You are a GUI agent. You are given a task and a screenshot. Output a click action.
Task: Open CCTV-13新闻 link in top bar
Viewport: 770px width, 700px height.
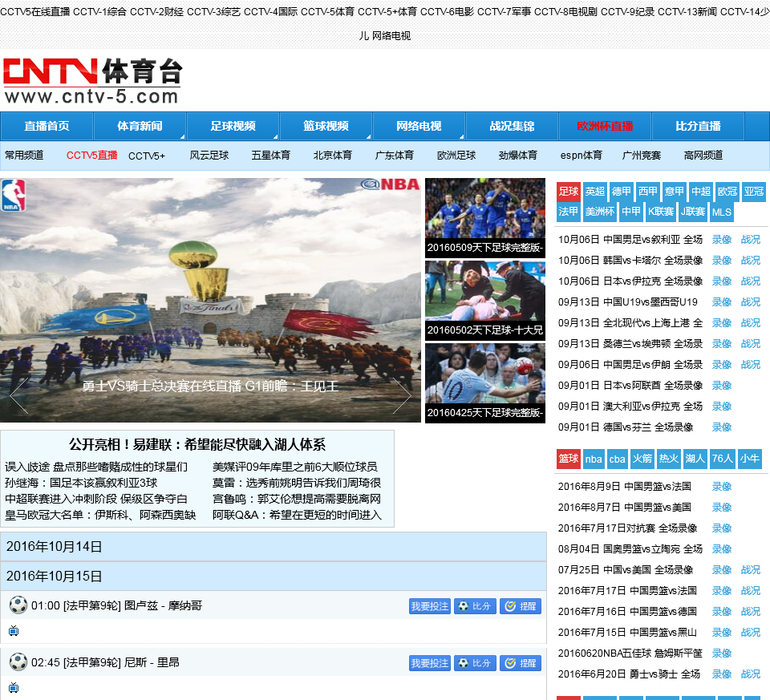[x=687, y=11]
